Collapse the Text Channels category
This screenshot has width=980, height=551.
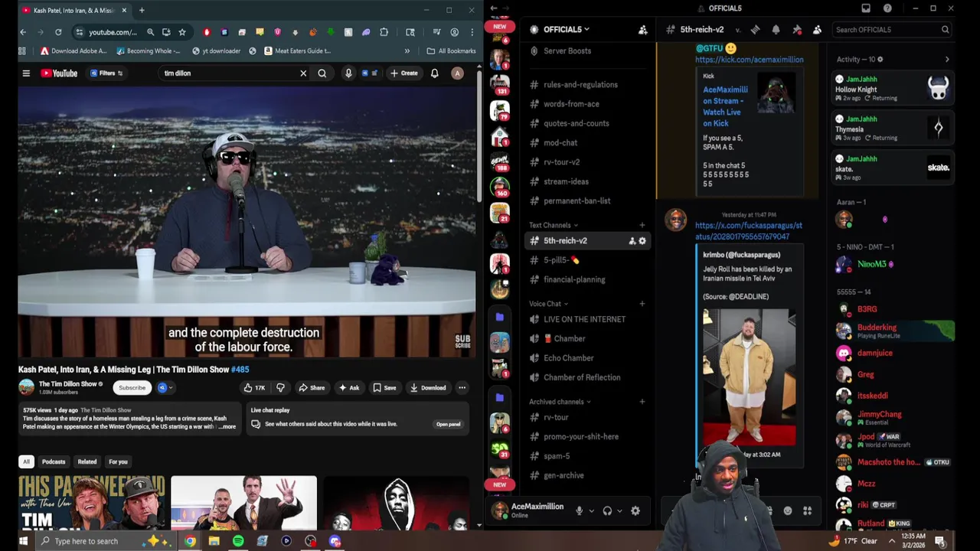[552, 225]
